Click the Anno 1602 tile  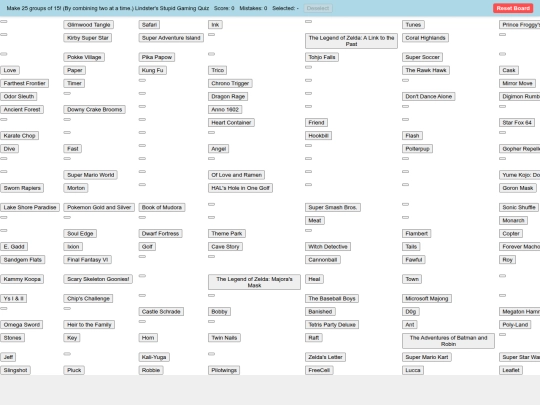225,110
